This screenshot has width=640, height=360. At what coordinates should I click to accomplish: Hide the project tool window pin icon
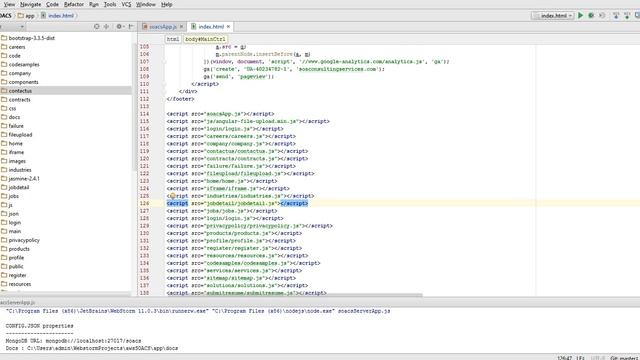click(131, 27)
